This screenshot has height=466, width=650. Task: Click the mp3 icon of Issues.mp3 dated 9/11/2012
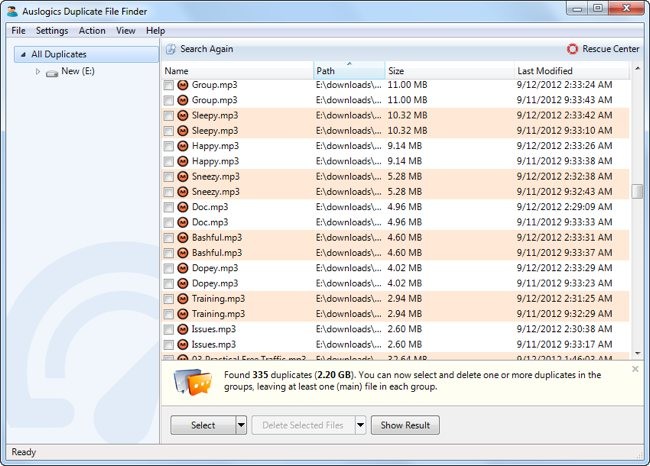pos(182,345)
